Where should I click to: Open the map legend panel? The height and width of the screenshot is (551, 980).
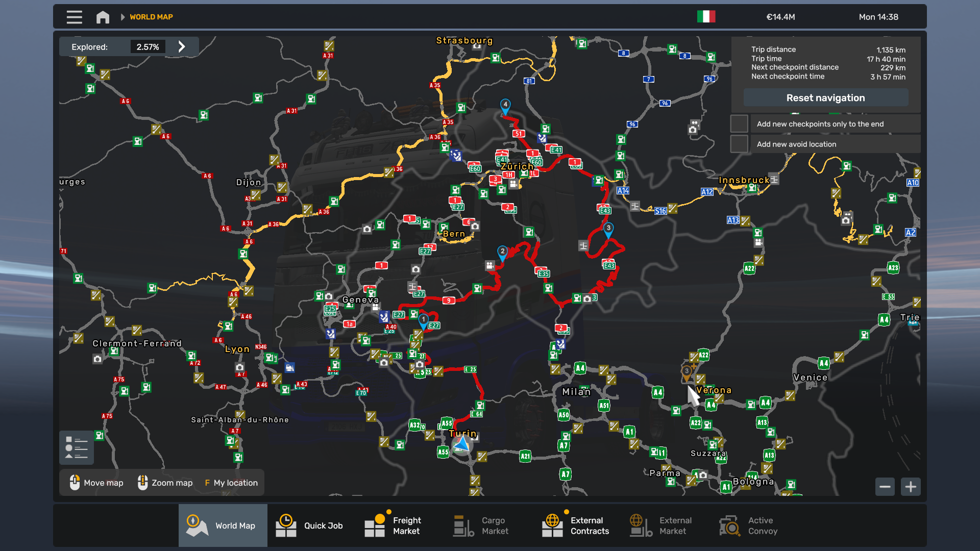(77, 447)
